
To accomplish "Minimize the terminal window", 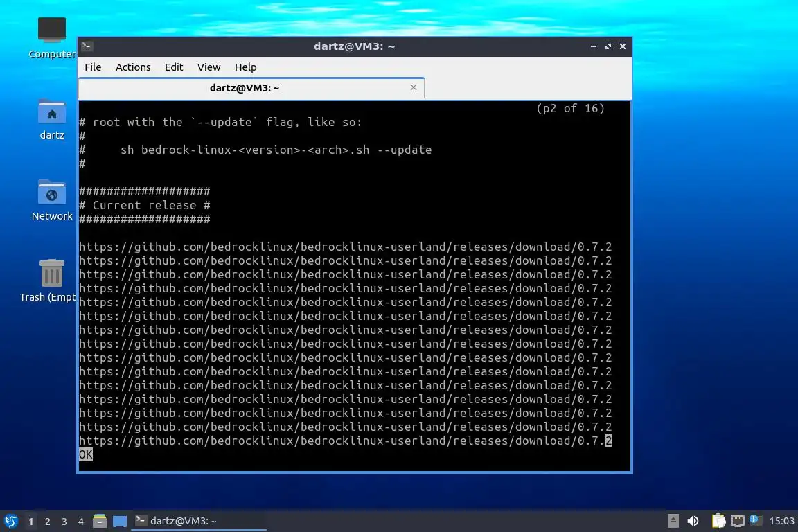I will pos(594,46).
